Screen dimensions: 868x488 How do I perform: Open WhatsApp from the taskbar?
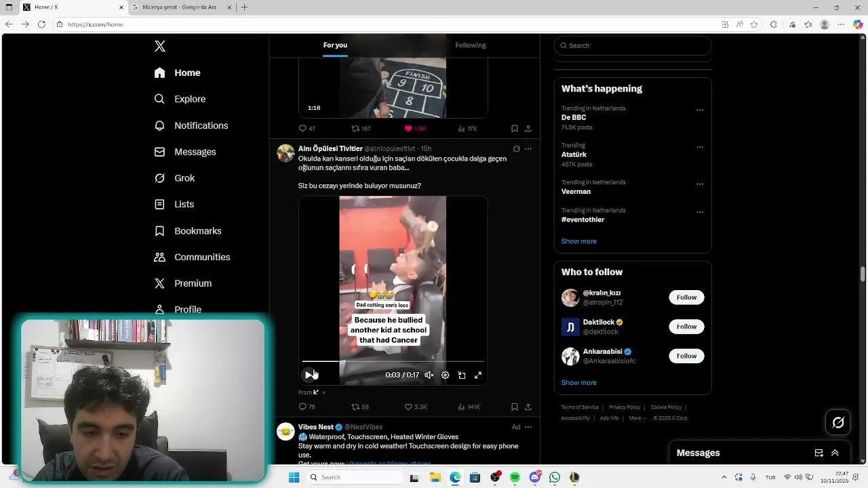coord(555,477)
